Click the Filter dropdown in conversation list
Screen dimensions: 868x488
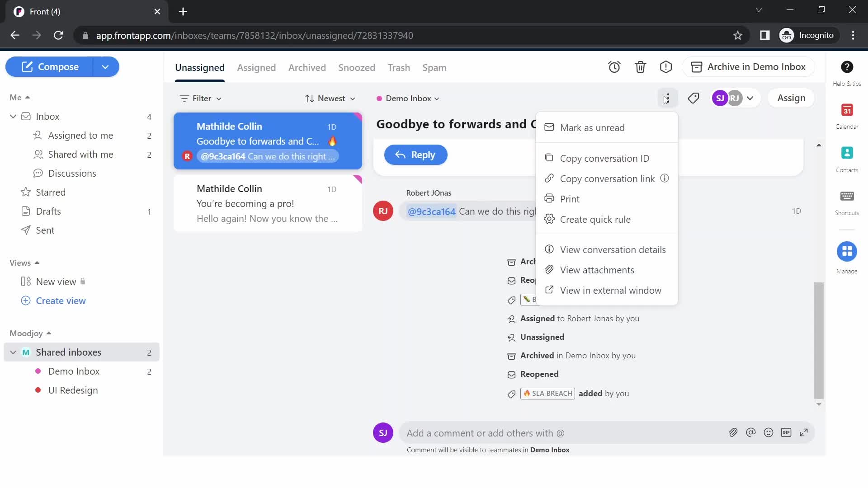203,99
